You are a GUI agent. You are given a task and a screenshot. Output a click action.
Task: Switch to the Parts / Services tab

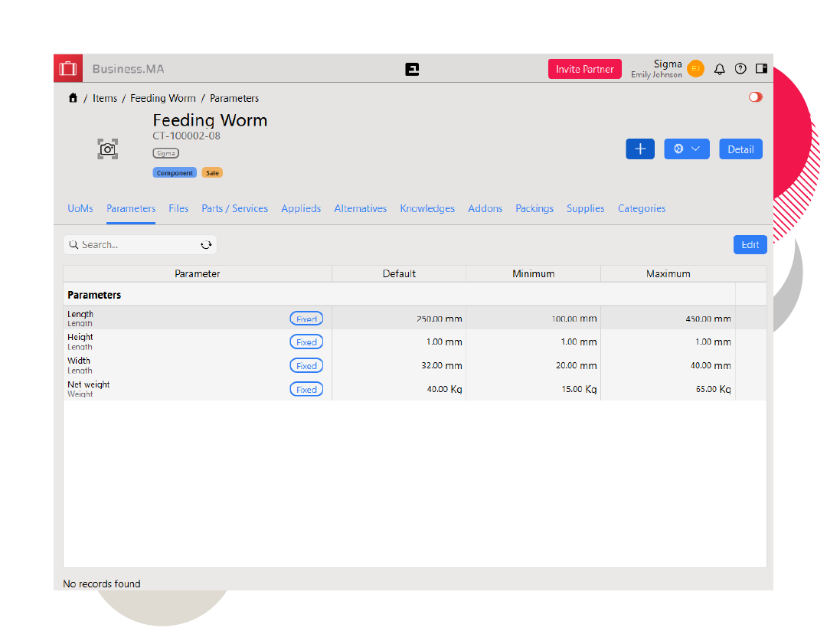(x=234, y=208)
